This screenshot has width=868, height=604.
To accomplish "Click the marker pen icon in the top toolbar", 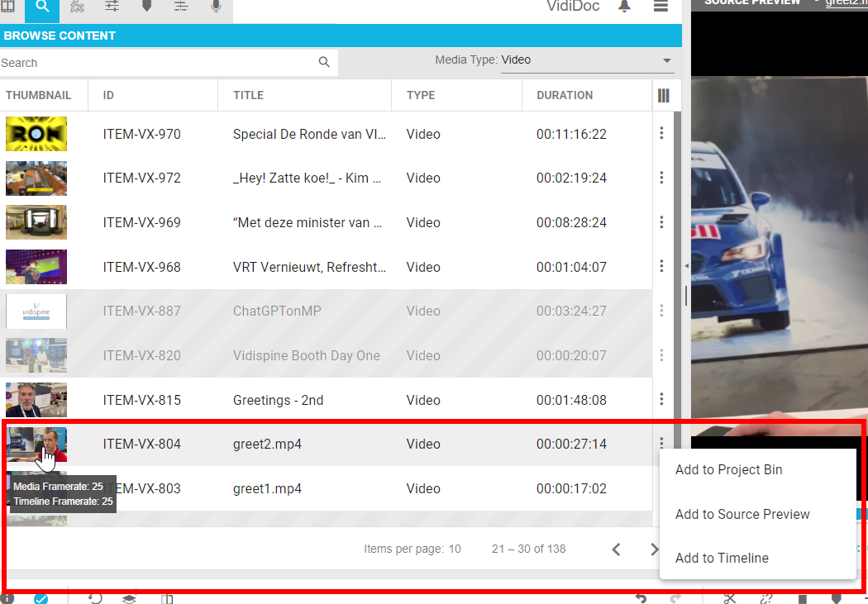I will [147, 7].
